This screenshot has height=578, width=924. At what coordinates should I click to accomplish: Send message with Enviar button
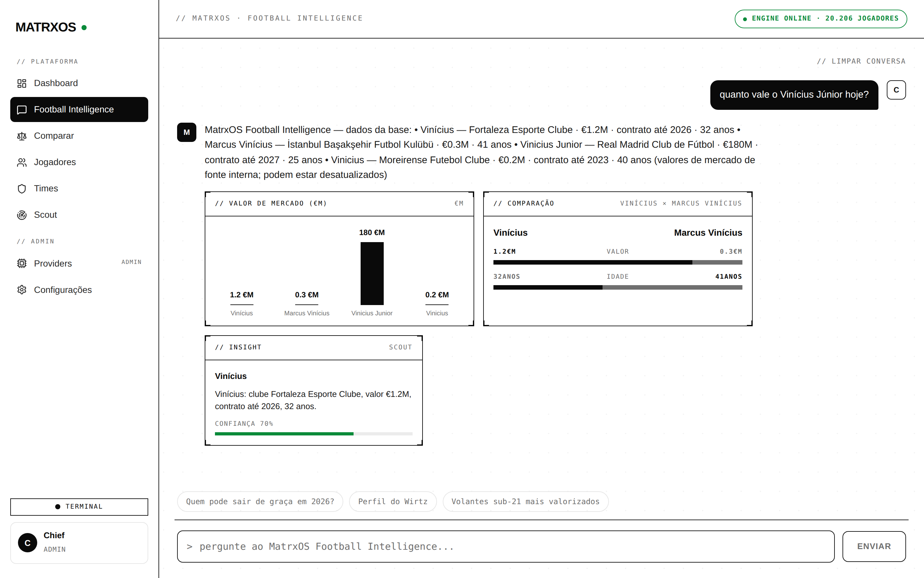coord(874,546)
